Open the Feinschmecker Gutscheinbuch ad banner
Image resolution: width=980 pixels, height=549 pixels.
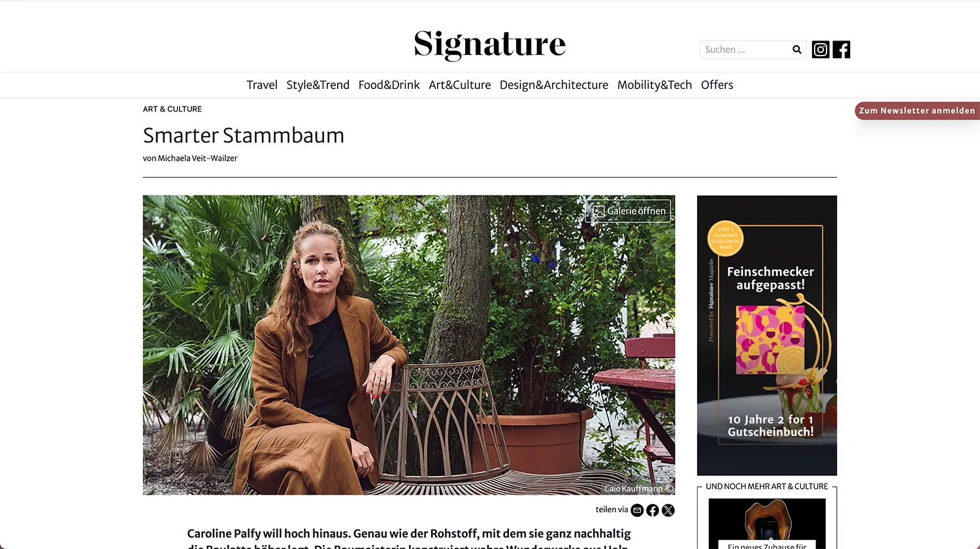coord(767,335)
